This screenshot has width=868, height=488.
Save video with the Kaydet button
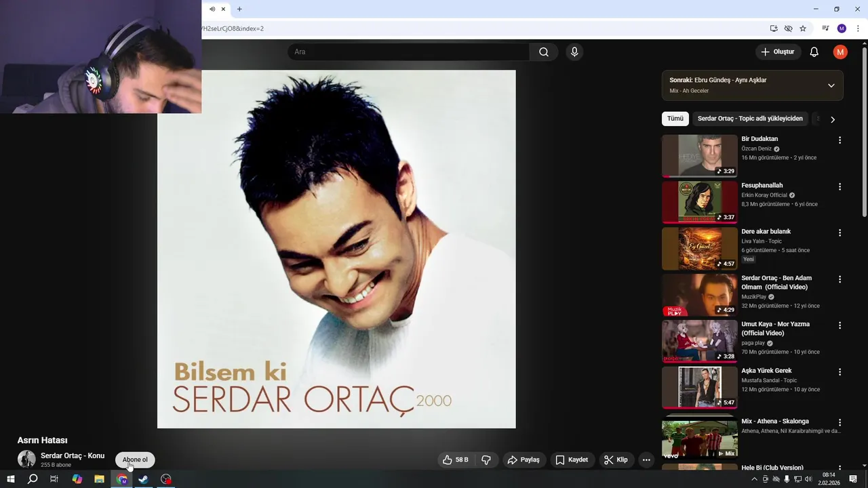tap(572, 460)
